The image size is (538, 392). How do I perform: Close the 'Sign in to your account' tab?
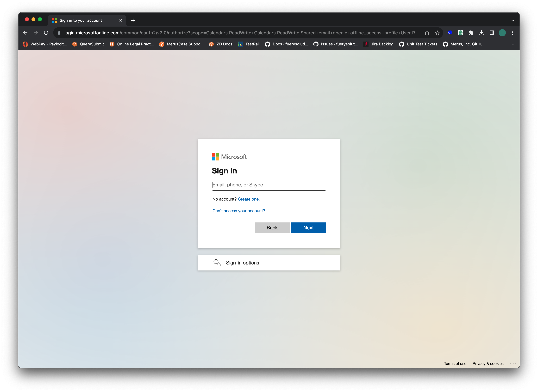point(121,20)
